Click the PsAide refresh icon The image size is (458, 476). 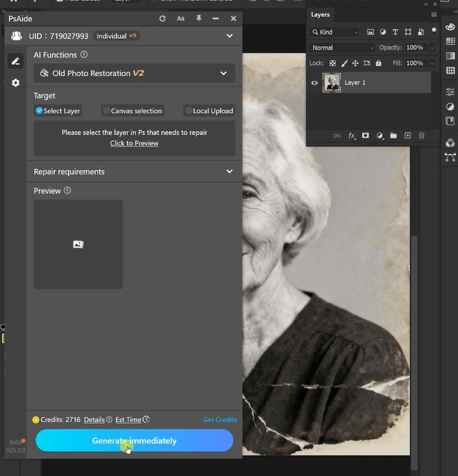[x=162, y=18]
